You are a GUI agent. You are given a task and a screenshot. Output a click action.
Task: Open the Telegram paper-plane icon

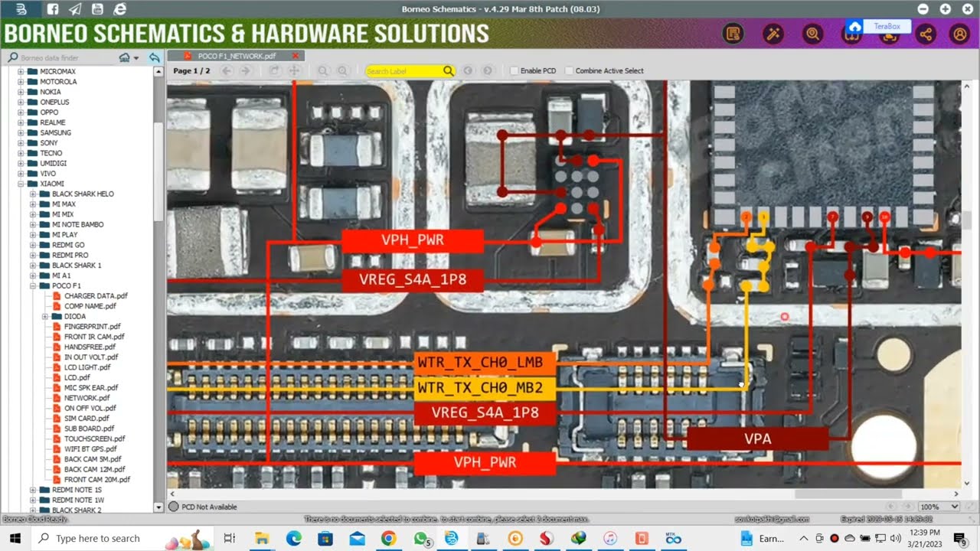(74, 9)
